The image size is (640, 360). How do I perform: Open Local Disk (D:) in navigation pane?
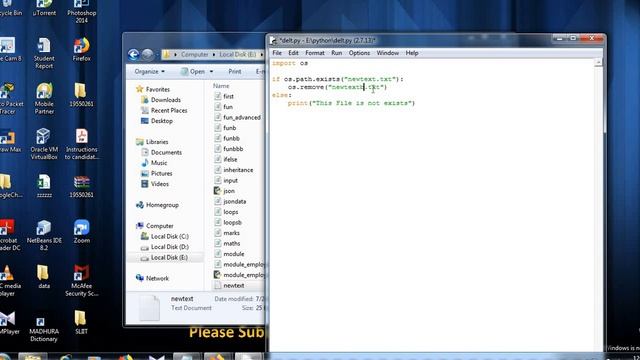[x=165, y=247]
